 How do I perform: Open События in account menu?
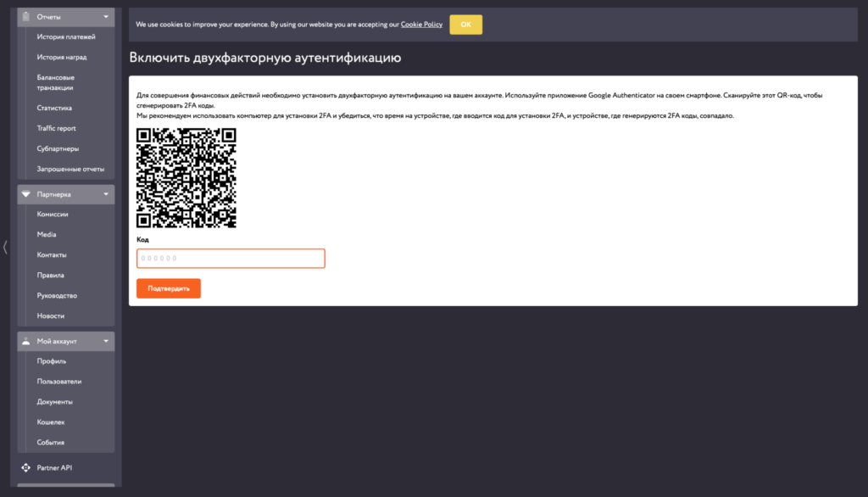click(x=50, y=442)
